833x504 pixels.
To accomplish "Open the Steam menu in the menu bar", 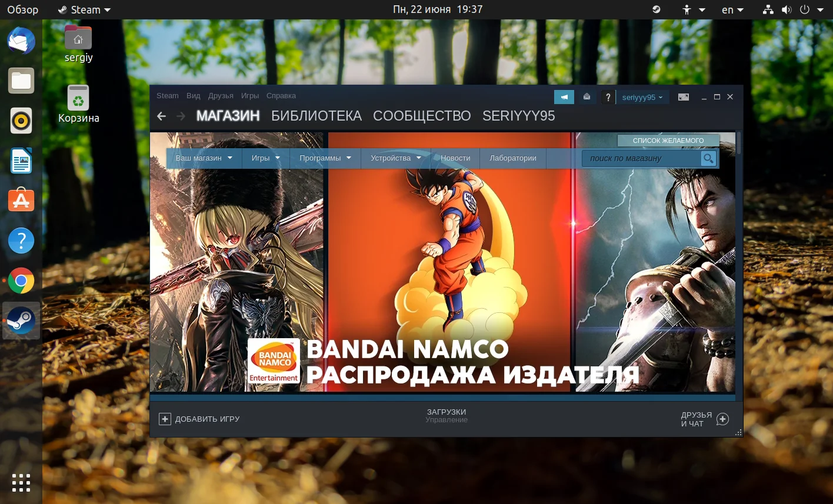I will pos(168,96).
